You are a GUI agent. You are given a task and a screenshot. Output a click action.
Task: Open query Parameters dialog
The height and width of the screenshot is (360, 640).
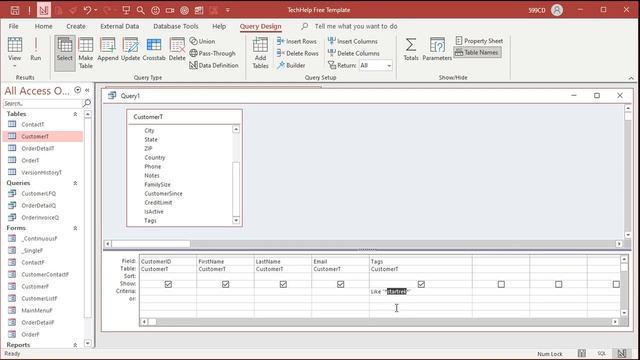437,50
